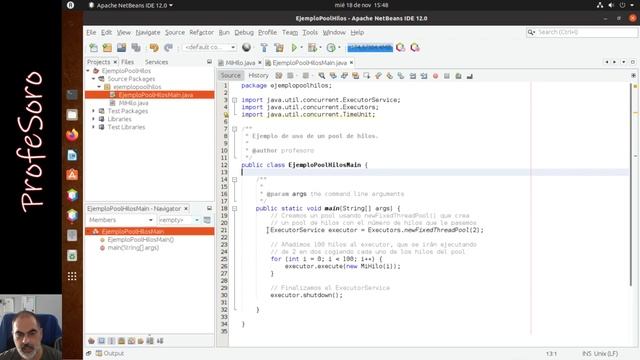
Task: Open the Debug Project dropdown arrow
Action: coord(320,47)
